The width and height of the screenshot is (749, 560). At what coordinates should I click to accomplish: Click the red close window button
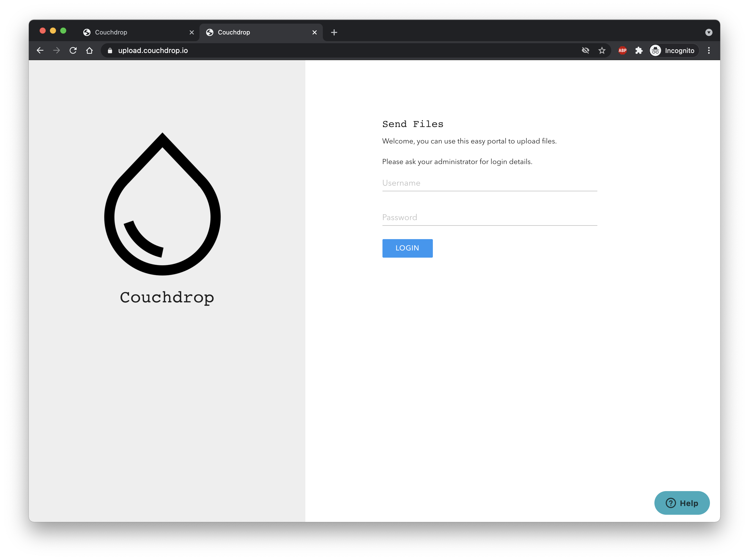(43, 31)
